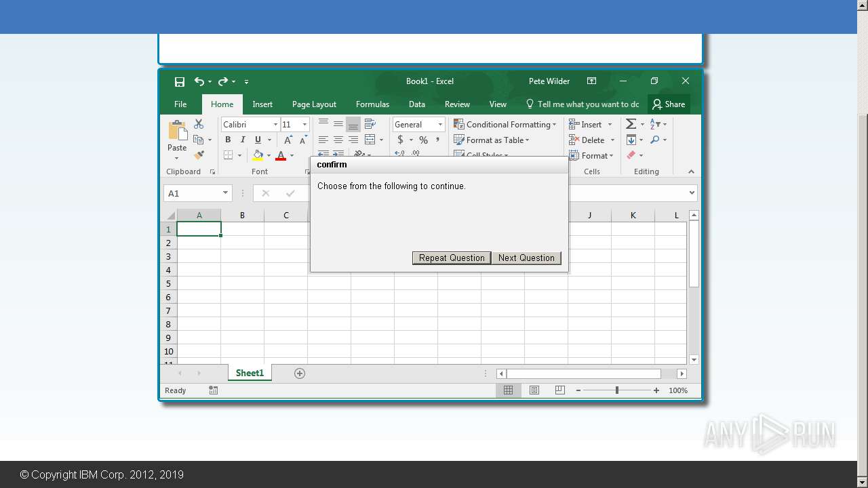Align text left
The height and width of the screenshot is (488, 868).
click(323, 140)
